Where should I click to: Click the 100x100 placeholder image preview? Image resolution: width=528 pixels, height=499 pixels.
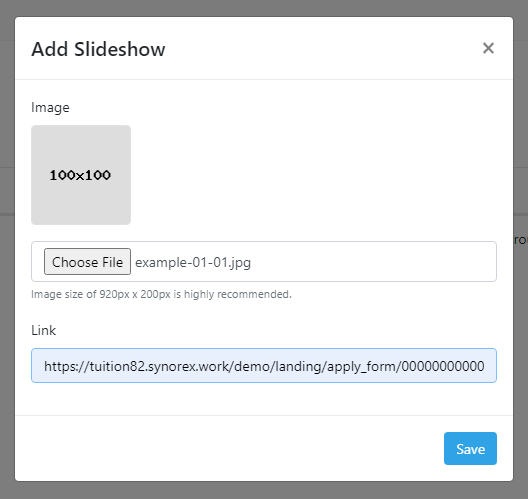click(81, 175)
